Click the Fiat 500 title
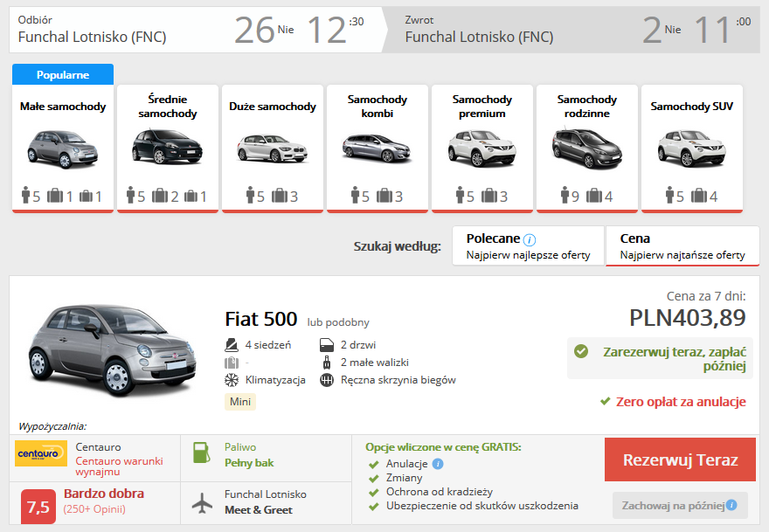 point(261,319)
